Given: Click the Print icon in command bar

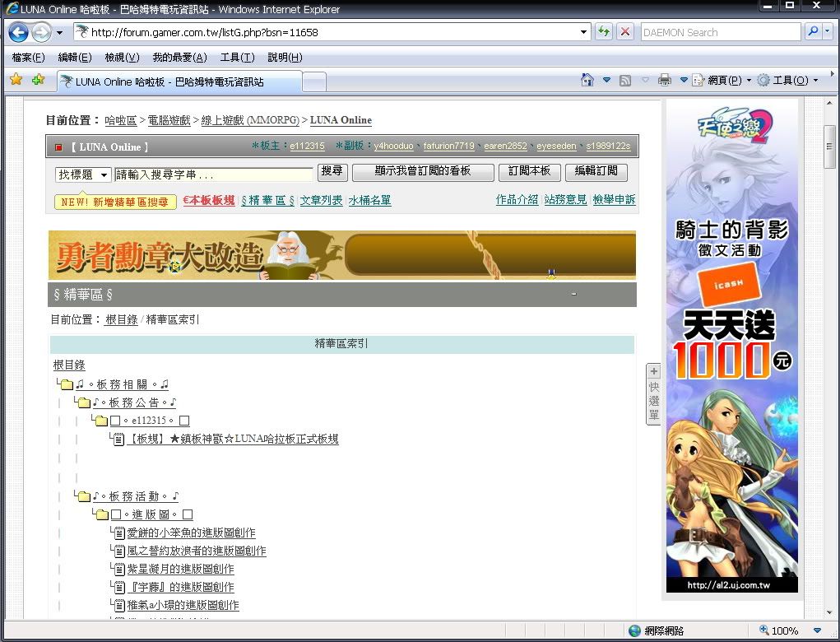Looking at the screenshot, I should point(665,80).
